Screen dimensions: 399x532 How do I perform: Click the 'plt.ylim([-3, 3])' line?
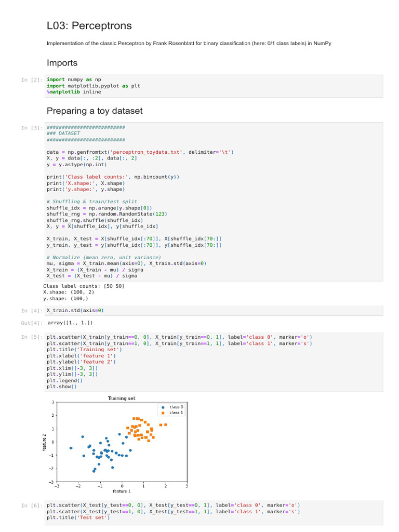click(x=72, y=374)
